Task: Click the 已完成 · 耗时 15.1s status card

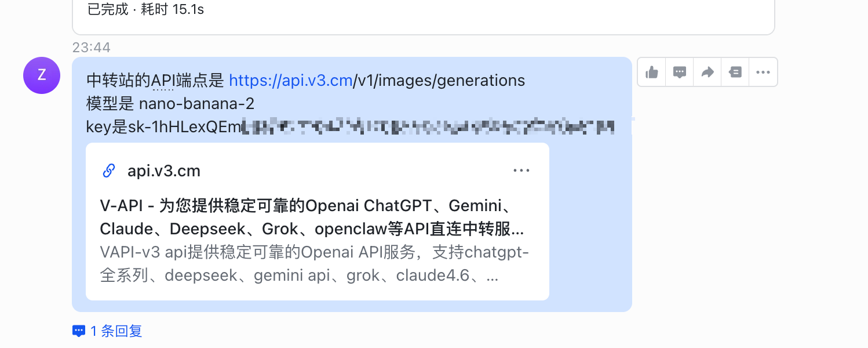Action: (x=145, y=10)
